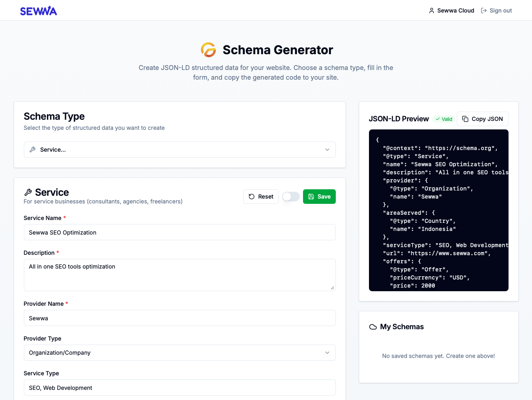Click the green save disk icon
Screen dimensions: 532x400
311,196
